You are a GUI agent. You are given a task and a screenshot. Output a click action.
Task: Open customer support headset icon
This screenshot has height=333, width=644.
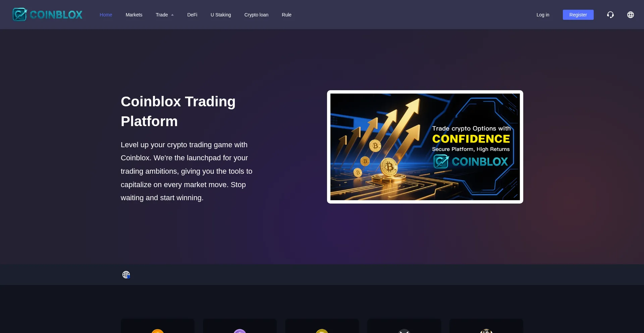pyautogui.click(x=610, y=15)
